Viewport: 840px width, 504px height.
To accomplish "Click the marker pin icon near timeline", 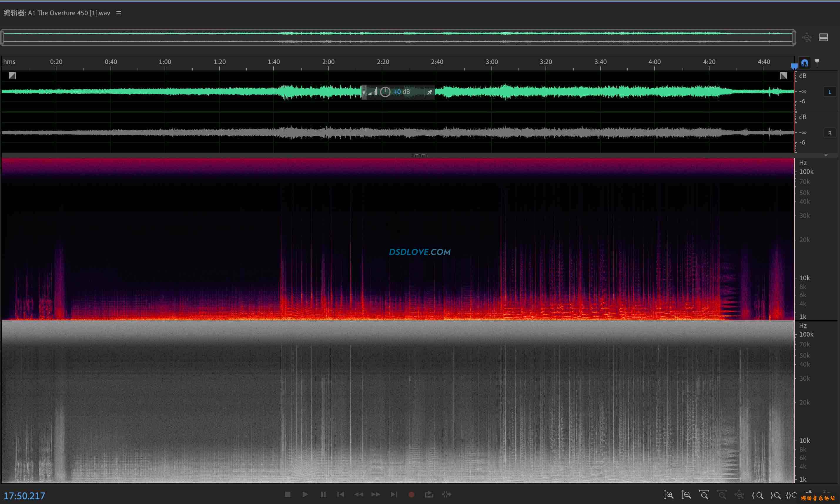I will tap(817, 63).
